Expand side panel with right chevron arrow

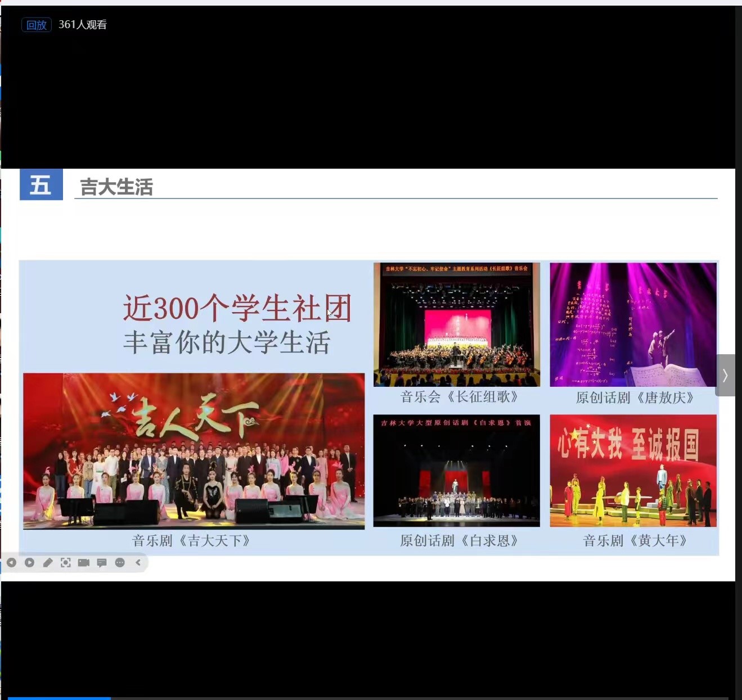tap(725, 375)
